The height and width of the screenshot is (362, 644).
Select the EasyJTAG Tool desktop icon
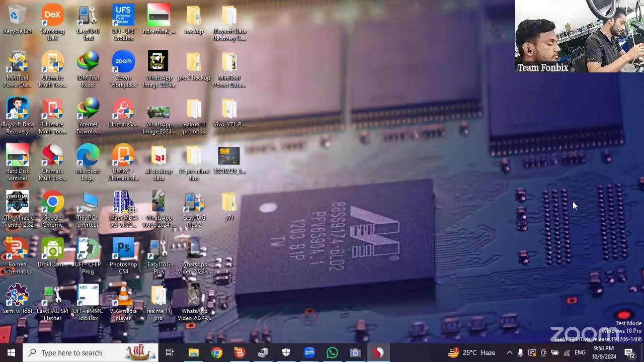coord(88,23)
